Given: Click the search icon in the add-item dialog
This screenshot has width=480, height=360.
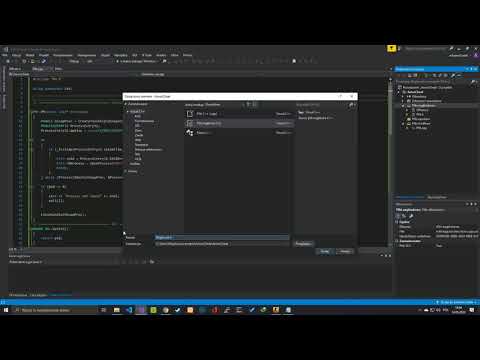Looking at the screenshot, I should [351, 105].
